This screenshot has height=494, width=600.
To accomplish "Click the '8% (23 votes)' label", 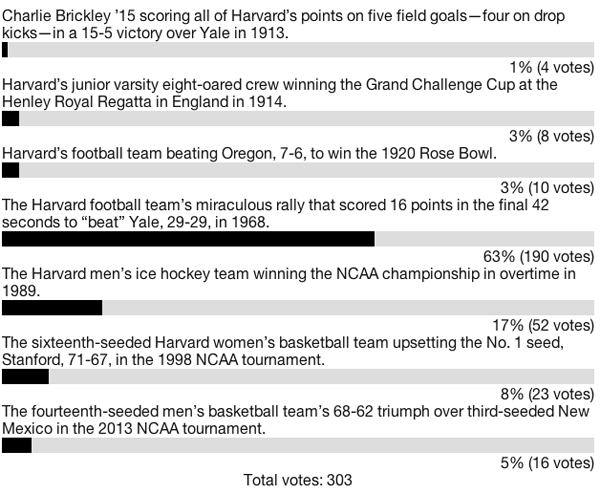I will tap(547, 395).
